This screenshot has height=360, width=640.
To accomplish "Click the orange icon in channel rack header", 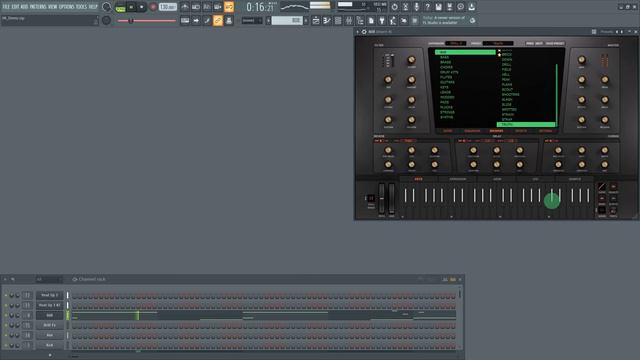I will pos(453,280).
